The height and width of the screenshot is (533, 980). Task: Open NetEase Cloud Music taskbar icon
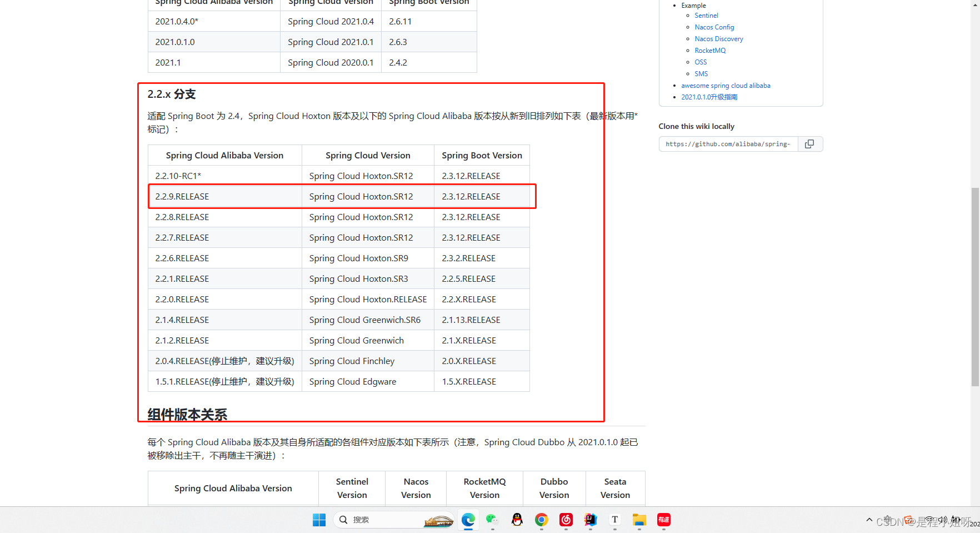point(566,520)
